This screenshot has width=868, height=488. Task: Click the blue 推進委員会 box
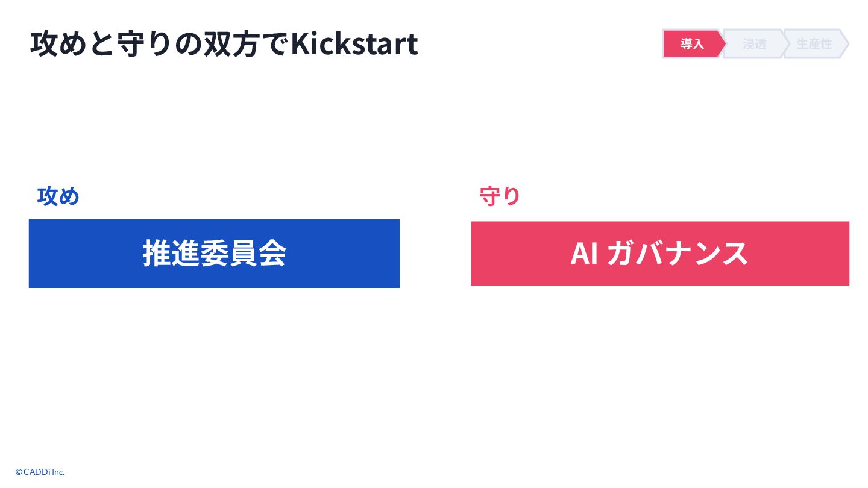click(214, 254)
